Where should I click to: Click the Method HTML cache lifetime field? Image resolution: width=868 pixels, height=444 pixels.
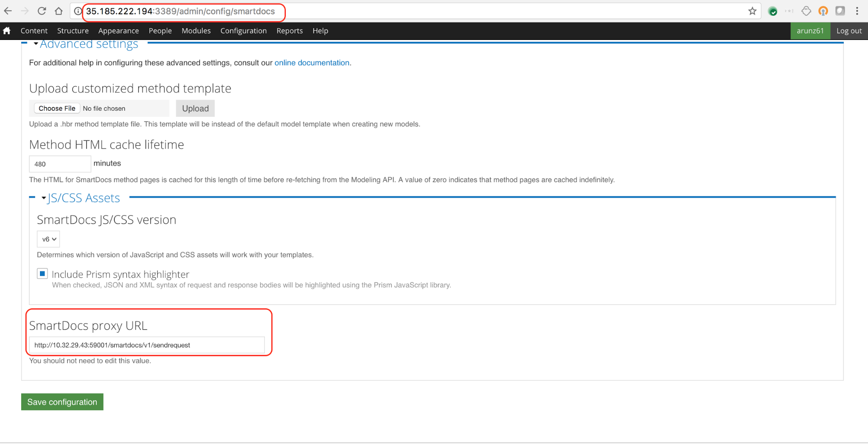[60, 164]
